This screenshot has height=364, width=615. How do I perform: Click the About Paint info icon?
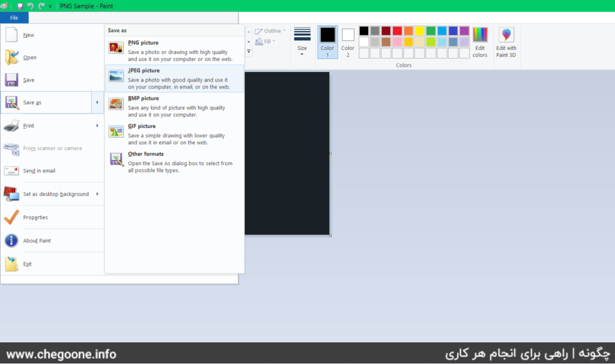coord(11,240)
